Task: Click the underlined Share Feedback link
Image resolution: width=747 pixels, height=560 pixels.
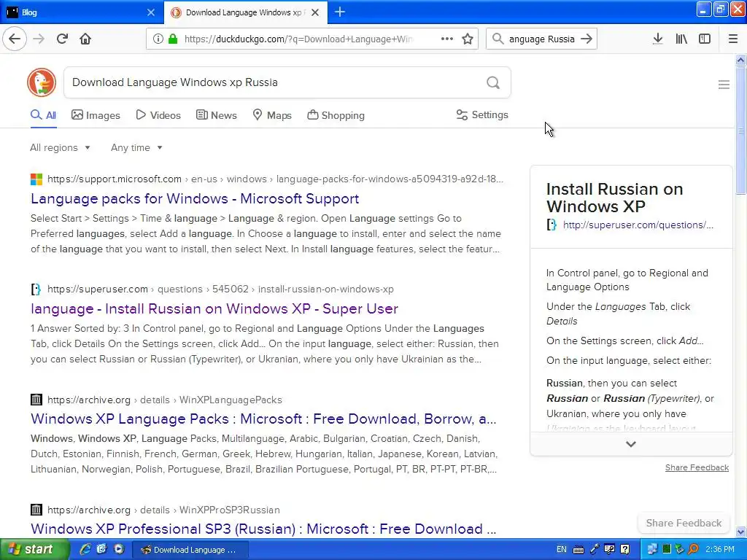Action: pyautogui.click(x=697, y=467)
